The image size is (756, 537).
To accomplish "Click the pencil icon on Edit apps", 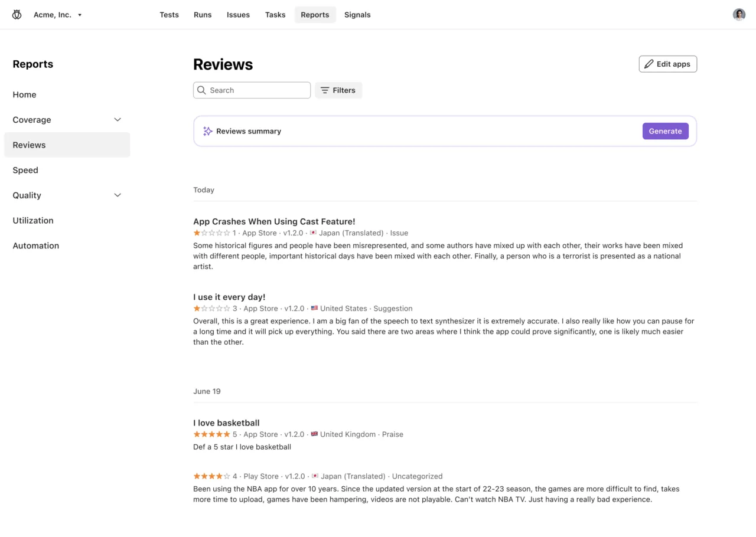I will (649, 64).
